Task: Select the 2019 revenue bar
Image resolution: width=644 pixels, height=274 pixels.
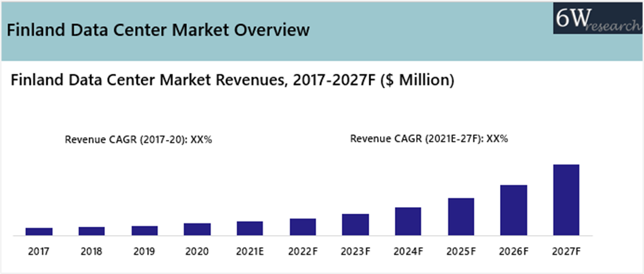Action: (145, 230)
